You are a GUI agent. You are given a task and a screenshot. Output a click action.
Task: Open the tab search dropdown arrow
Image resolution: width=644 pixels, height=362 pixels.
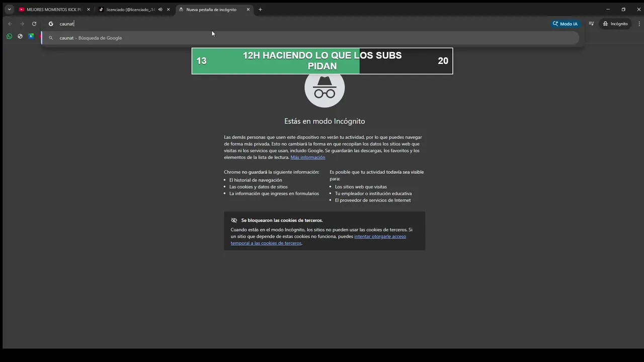pos(9,10)
